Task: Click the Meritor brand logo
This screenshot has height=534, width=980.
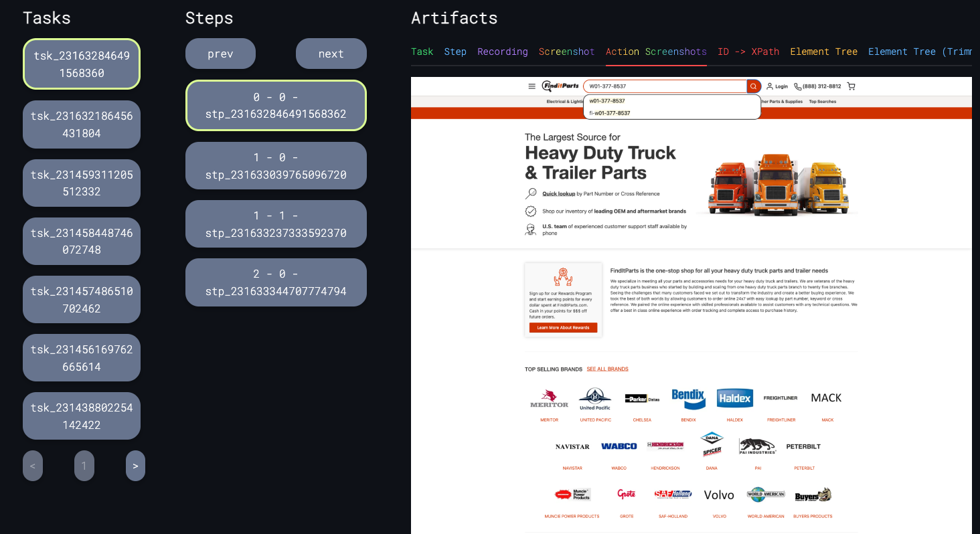Action: coord(549,399)
